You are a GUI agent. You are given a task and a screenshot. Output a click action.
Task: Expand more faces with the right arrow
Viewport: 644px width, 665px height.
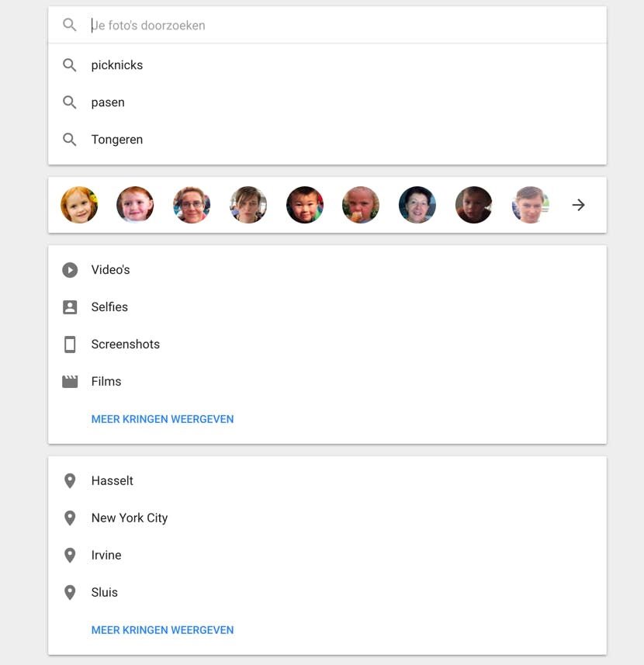pyautogui.click(x=578, y=205)
